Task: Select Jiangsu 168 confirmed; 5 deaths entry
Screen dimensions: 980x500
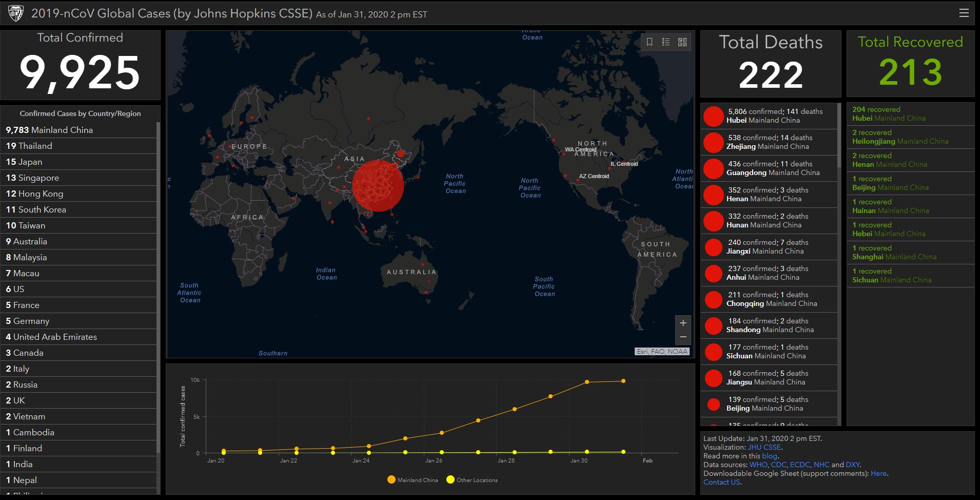Action: click(x=769, y=378)
